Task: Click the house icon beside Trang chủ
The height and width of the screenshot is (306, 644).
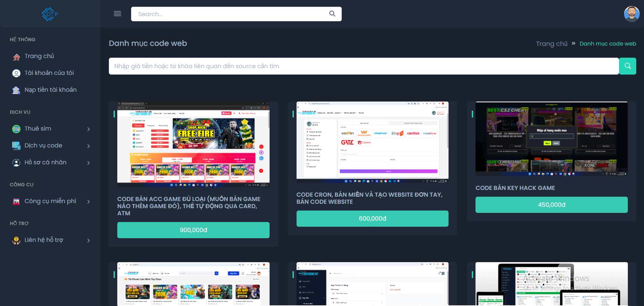Action: pos(16,57)
